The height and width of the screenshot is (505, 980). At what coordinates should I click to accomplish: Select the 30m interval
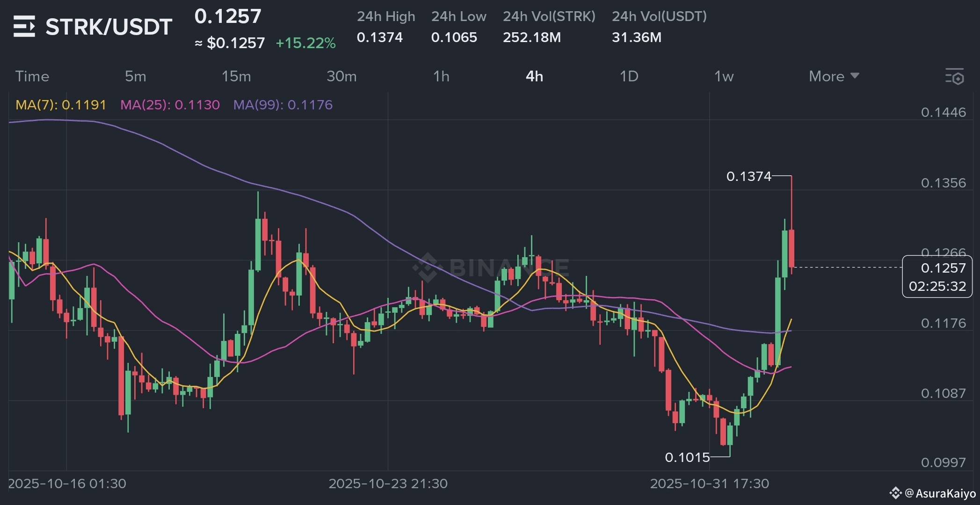point(341,76)
